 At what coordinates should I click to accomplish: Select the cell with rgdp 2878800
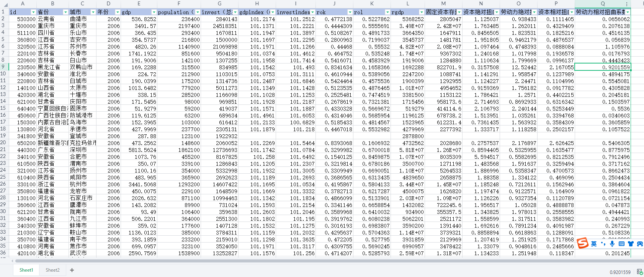[x=408, y=136]
